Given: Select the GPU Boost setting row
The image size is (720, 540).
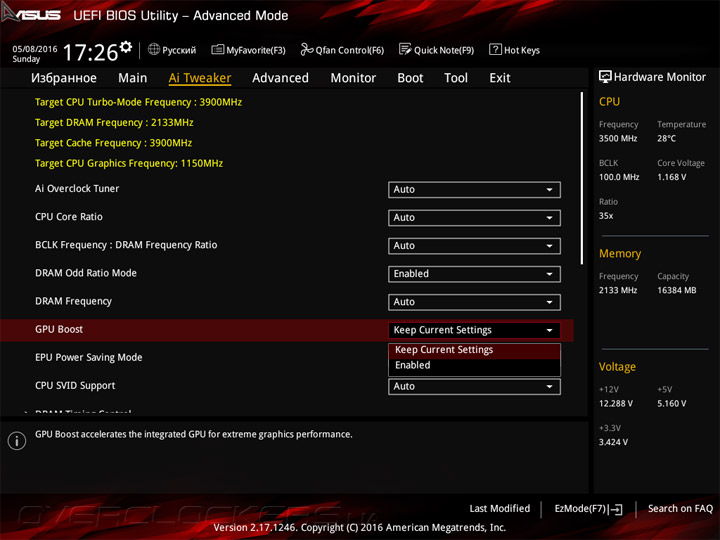Looking at the screenshot, I should click(x=287, y=330).
